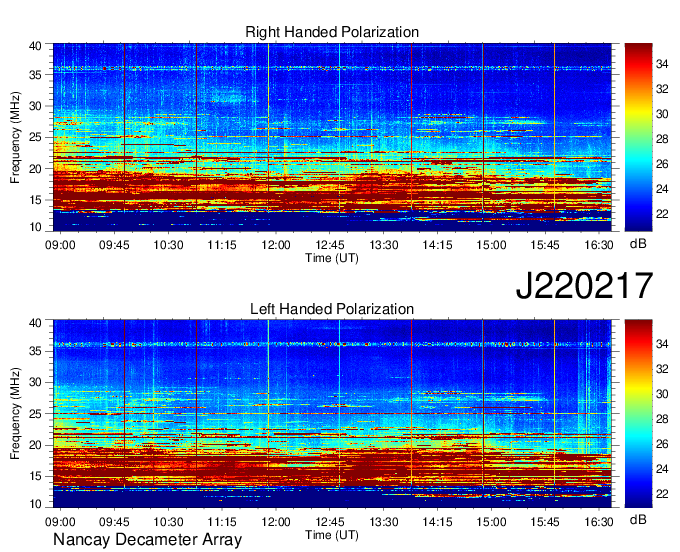Click 12:00 tick on the Left Handed time axis

(276, 522)
